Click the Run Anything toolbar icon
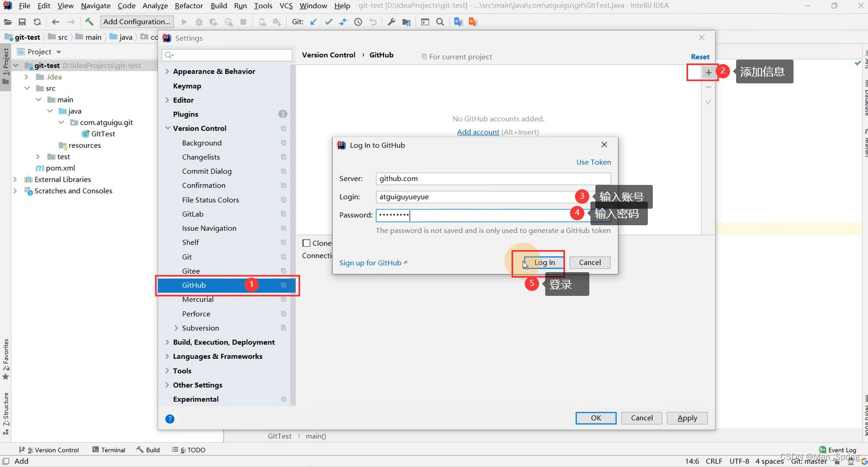This screenshot has height=467, width=868. click(x=425, y=22)
